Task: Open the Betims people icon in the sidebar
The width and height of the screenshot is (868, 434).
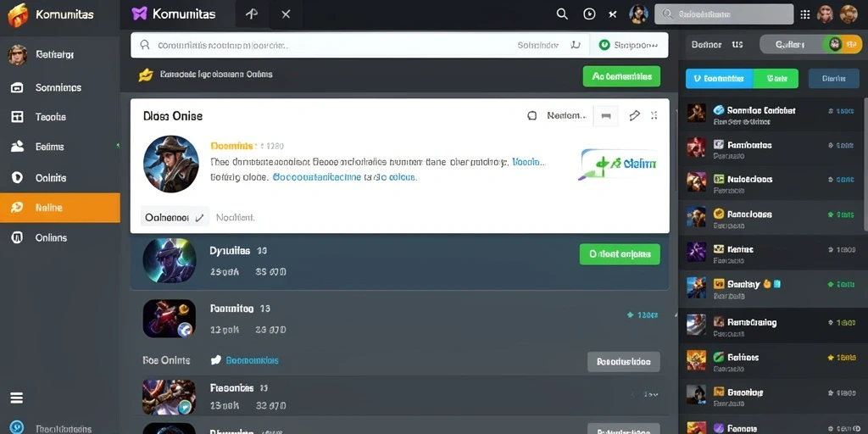Action: [17, 147]
